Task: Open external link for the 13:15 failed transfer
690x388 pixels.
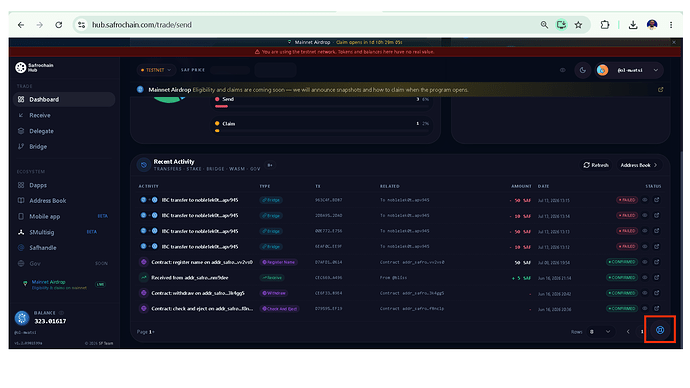Action: click(657, 200)
